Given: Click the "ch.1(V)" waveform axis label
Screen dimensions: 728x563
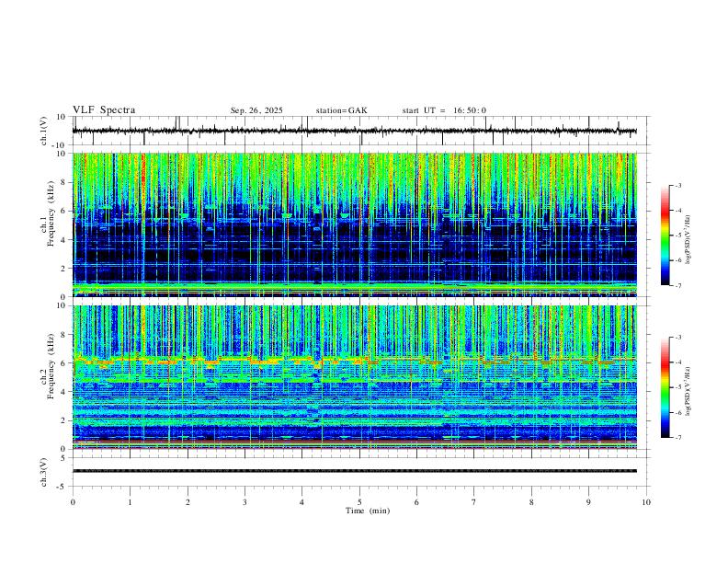Looking at the screenshot, I should click(44, 131).
